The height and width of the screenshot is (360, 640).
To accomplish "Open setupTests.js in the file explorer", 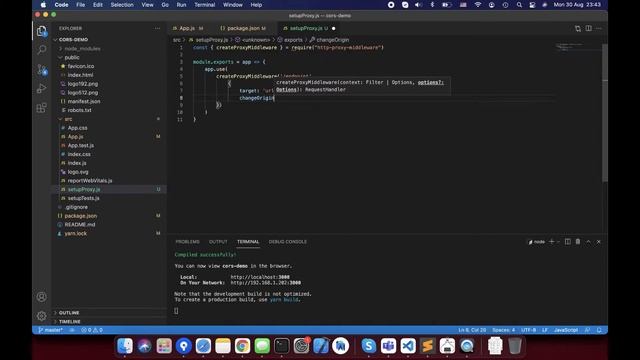I will pos(109,198).
